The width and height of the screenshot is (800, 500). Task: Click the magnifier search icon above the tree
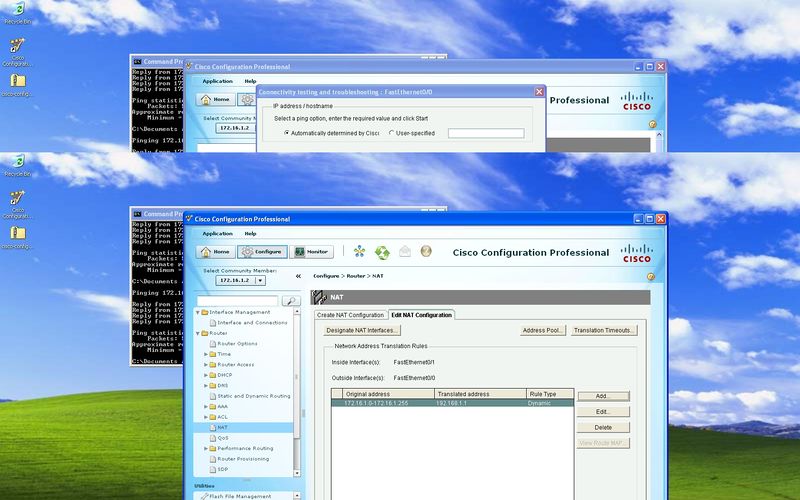pos(290,301)
